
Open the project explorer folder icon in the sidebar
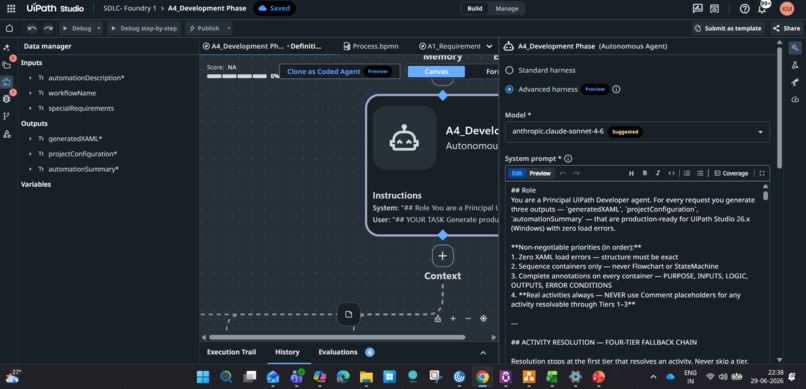[x=7, y=65]
